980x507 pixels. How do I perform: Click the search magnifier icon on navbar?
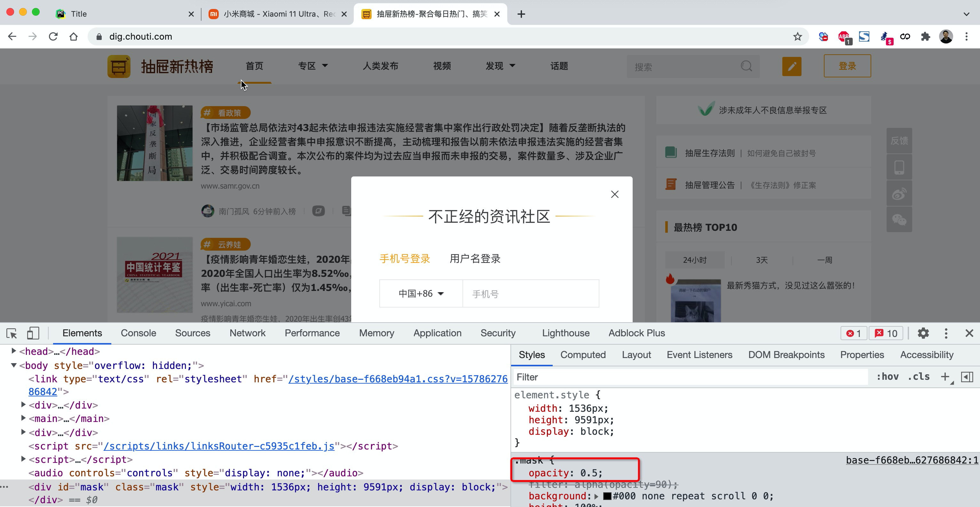tap(747, 66)
